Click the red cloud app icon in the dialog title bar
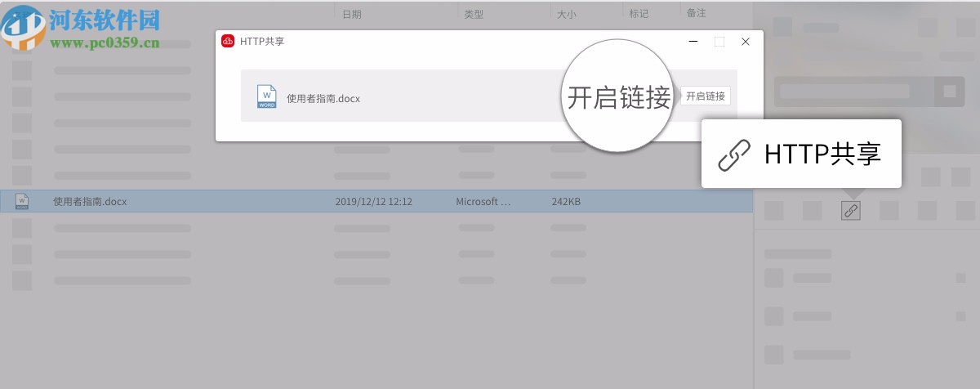 (229, 41)
